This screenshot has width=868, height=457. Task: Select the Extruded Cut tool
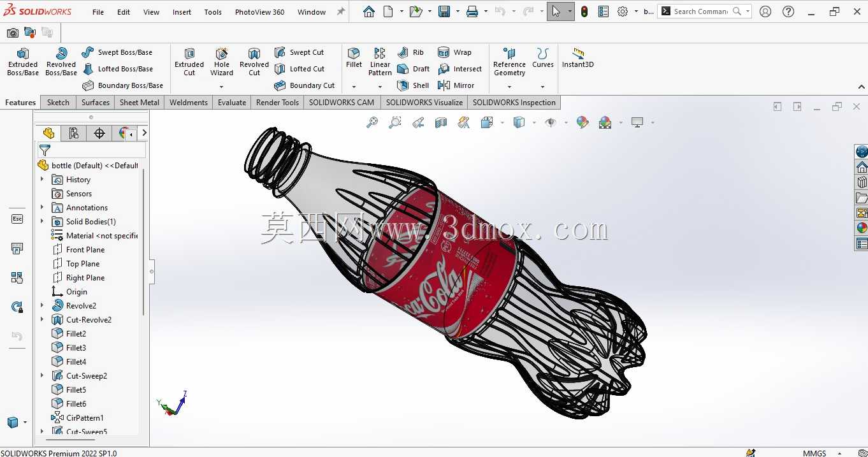[x=189, y=62]
